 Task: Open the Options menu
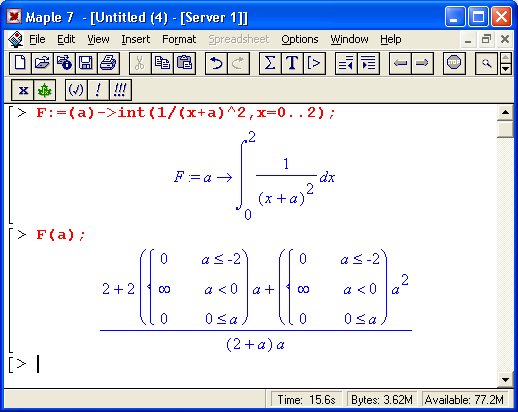click(300, 39)
